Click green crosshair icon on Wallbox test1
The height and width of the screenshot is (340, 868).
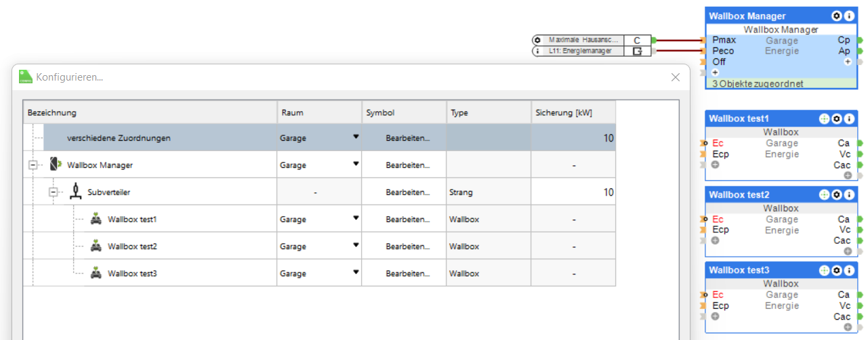[825, 119]
